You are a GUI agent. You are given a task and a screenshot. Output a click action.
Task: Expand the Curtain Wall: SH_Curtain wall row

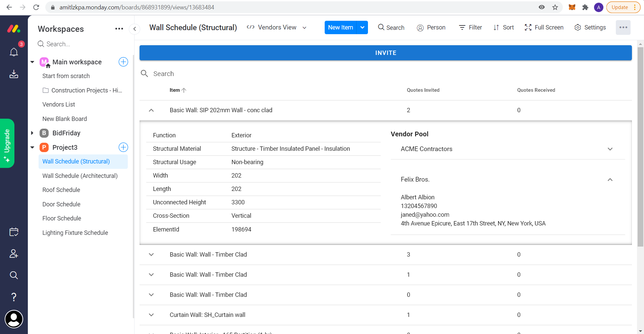151,315
